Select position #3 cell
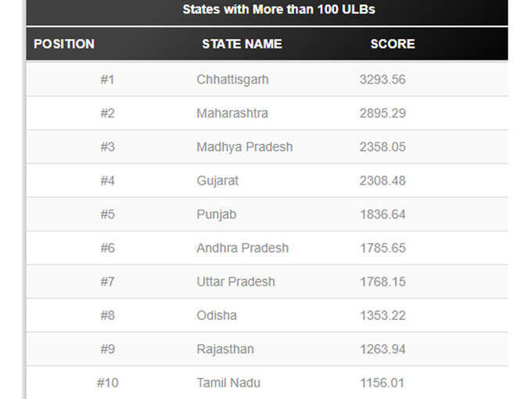 click(x=107, y=147)
